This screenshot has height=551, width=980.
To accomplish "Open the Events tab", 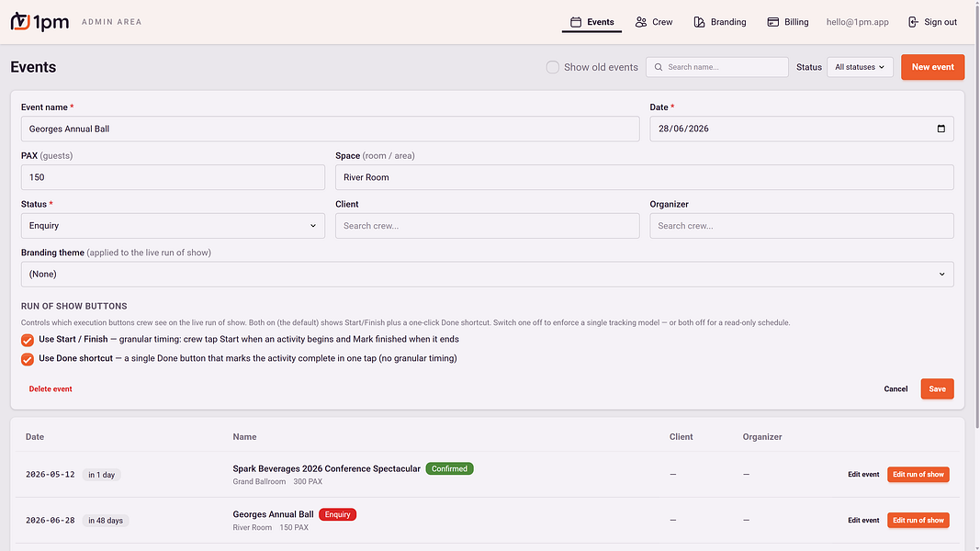I will [x=591, y=22].
